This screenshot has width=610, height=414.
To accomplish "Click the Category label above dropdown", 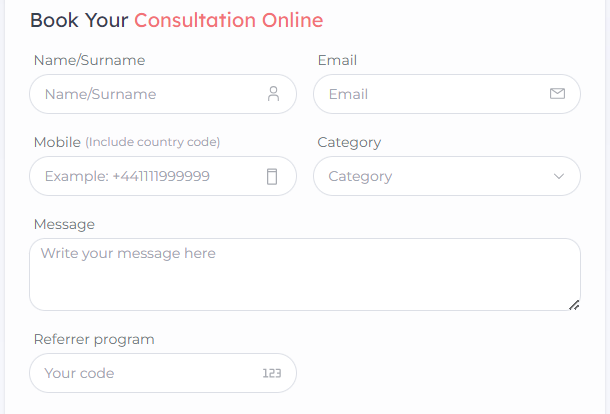I will point(349,143).
